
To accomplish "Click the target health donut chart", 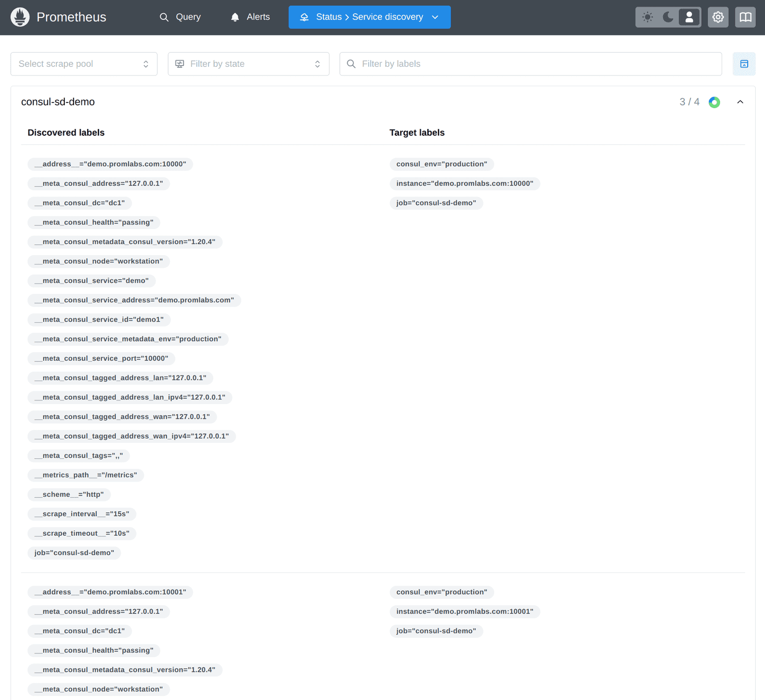I will click(714, 102).
